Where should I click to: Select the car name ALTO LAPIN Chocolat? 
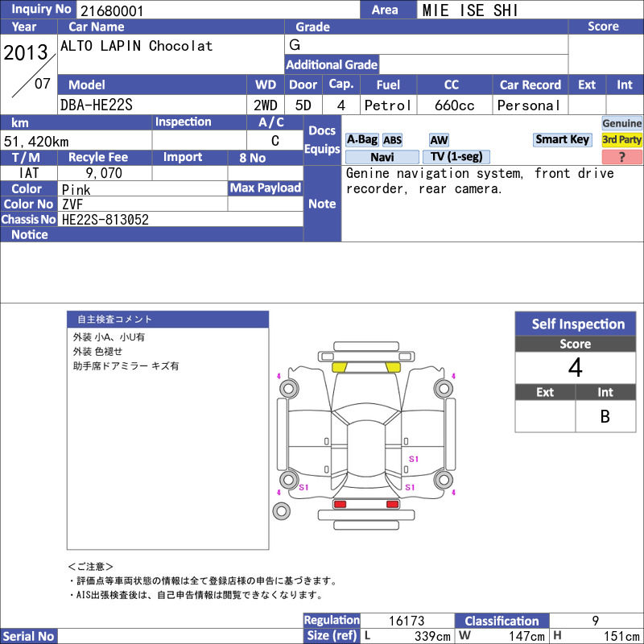tap(136, 46)
